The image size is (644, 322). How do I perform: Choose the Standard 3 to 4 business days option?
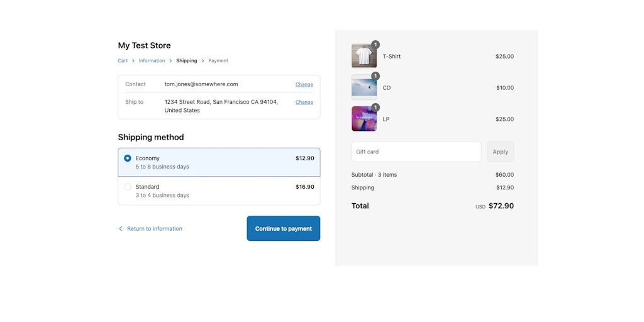click(x=219, y=191)
